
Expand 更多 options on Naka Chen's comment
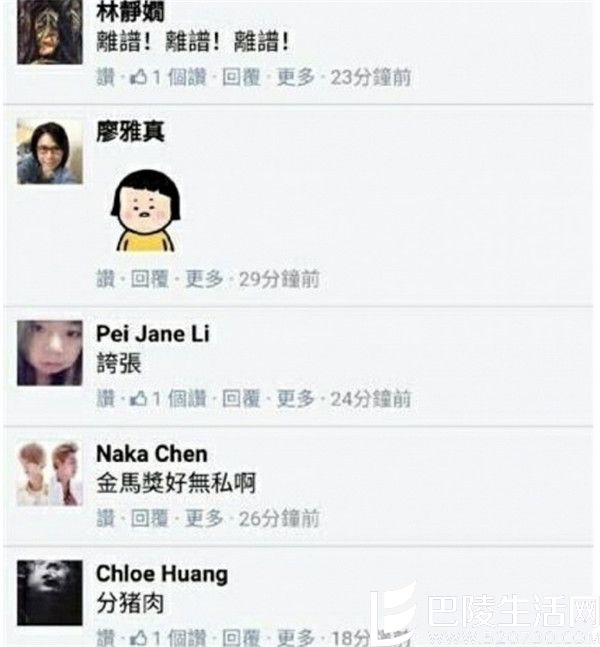(204, 518)
